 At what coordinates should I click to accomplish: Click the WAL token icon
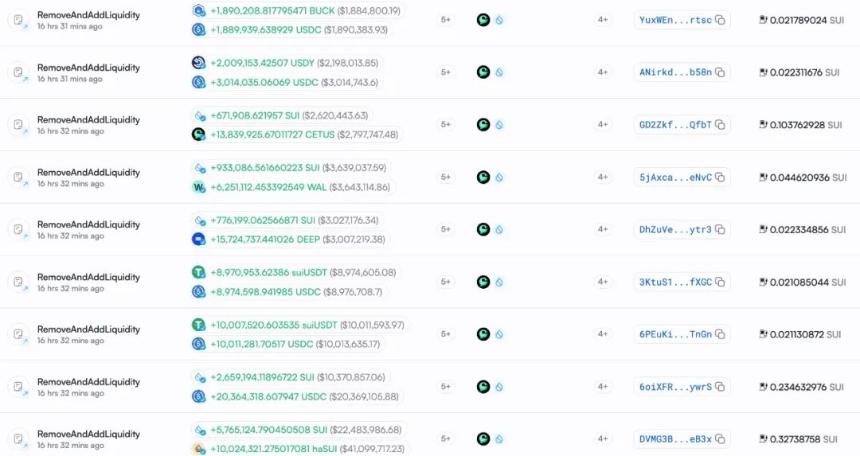coord(199,187)
